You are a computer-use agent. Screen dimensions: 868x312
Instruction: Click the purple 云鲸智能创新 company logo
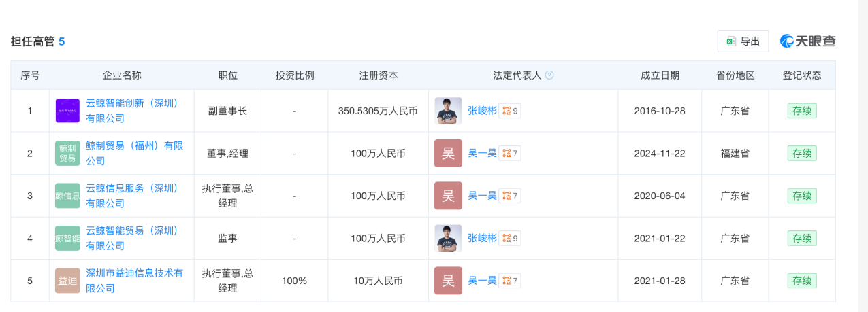coord(67,111)
